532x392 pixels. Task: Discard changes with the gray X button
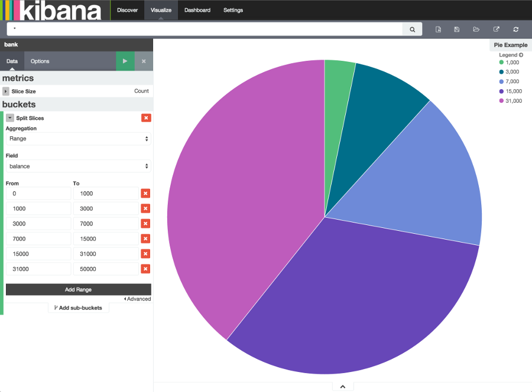pos(144,61)
